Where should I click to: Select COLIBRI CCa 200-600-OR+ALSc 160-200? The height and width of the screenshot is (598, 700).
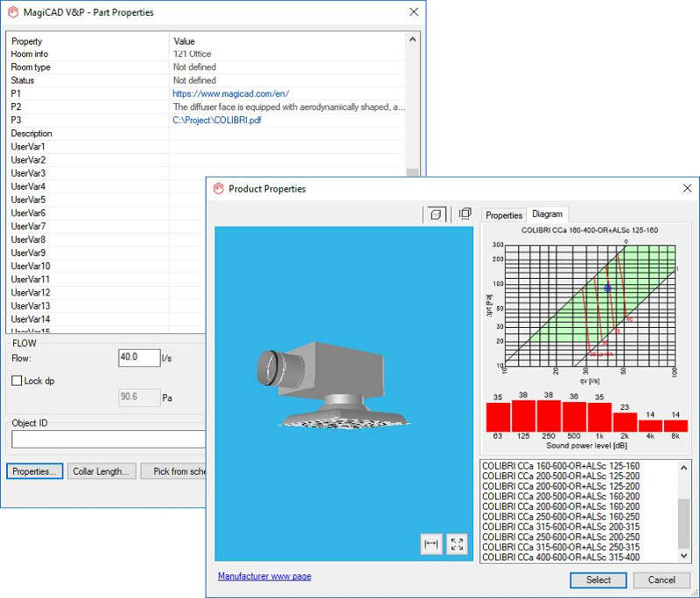pyautogui.click(x=561, y=506)
